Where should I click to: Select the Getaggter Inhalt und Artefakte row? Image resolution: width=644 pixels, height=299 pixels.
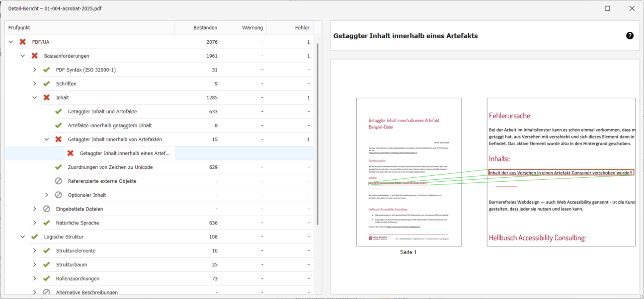pyautogui.click(x=102, y=112)
